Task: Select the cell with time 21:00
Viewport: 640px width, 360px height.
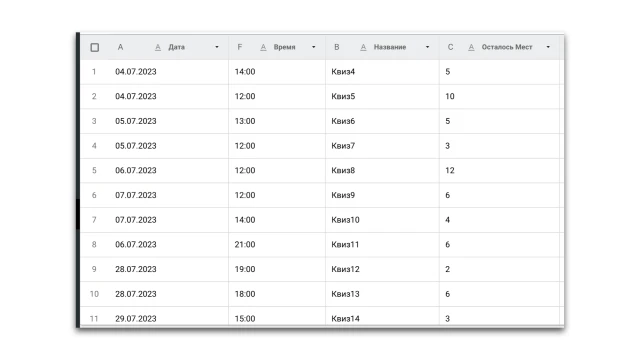Action: (277, 244)
